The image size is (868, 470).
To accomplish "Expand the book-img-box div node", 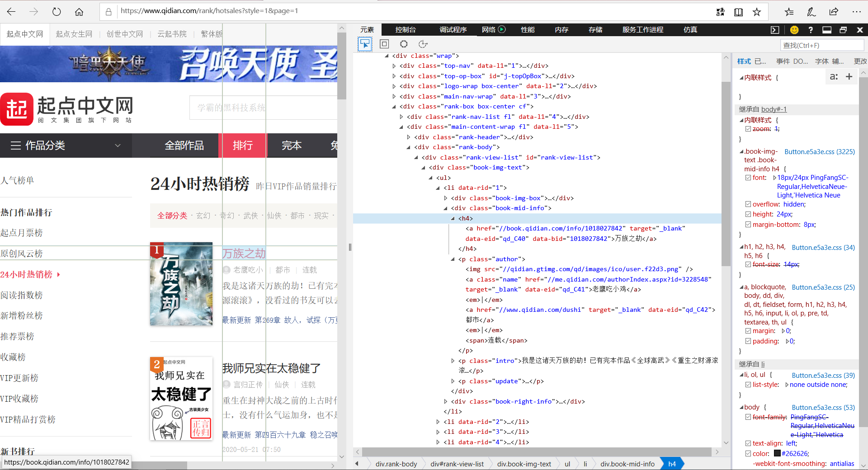I will click(x=446, y=198).
